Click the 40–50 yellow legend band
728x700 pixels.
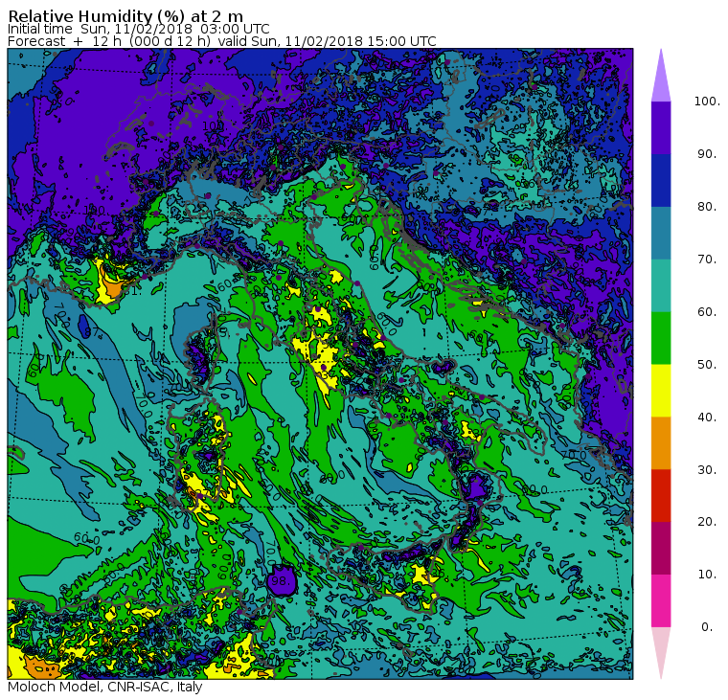coord(661,391)
